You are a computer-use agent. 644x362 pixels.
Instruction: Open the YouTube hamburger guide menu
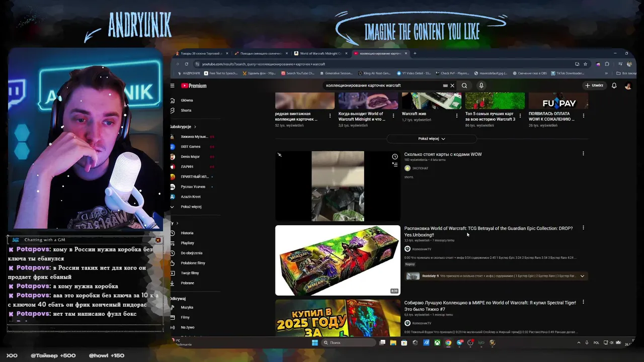[x=172, y=86]
